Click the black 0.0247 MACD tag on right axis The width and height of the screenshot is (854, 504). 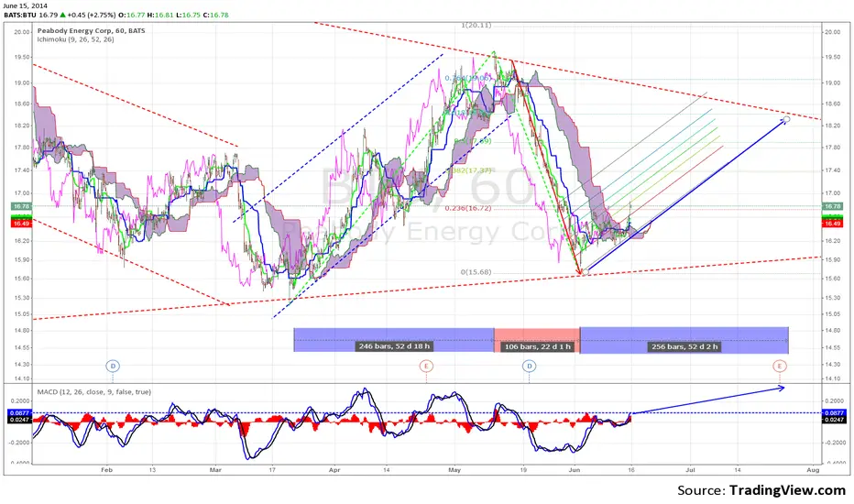tap(833, 420)
